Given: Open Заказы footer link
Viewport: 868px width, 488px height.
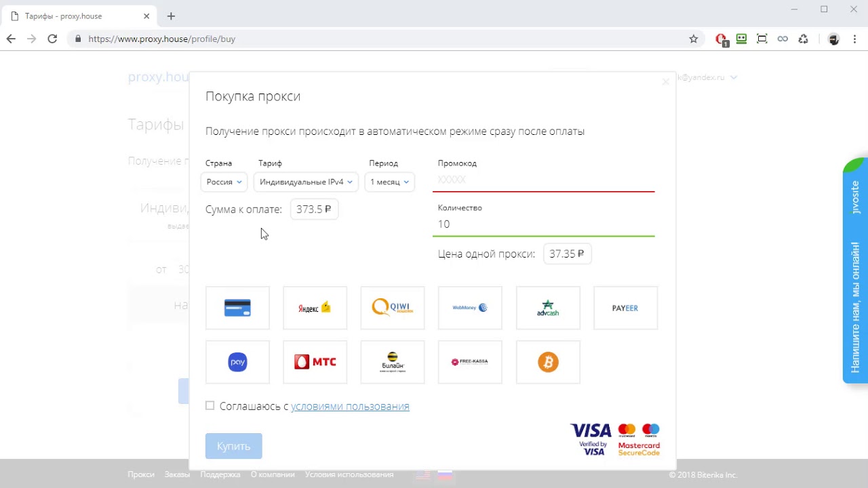Looking at the screenshot, I should 177,474.
